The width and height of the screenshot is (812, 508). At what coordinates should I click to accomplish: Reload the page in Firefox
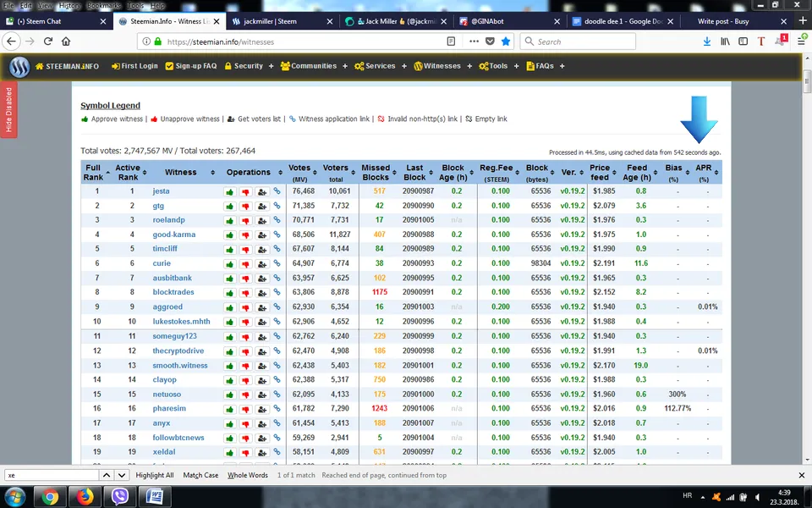[x=47, y=41]
